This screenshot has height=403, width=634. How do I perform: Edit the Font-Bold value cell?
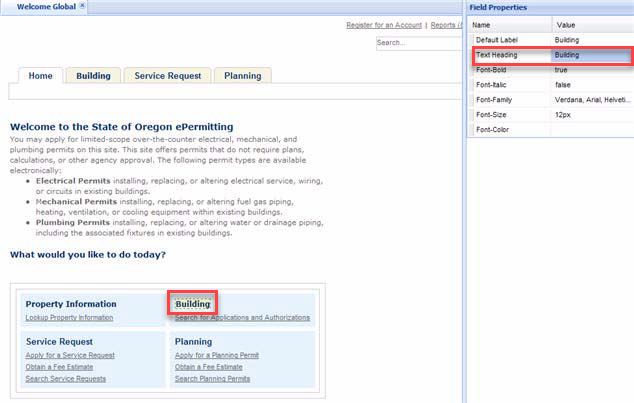(590, 70)
